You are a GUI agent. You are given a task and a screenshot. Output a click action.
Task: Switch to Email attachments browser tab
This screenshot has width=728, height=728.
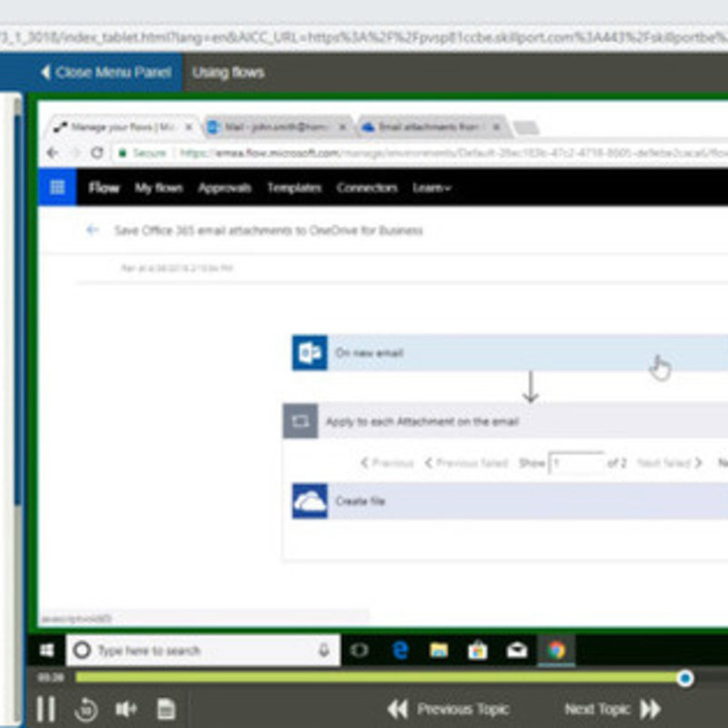[x=430, y=126]
